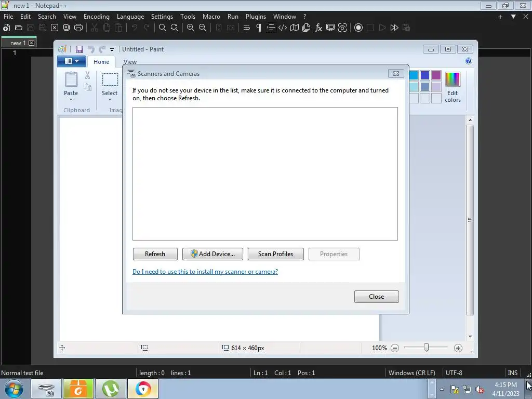Open the down-arrow dropdown on Notepad++ menu bar
Viewport: 532px width, 399px height.
pyautogui.click(x=513, y=16)
